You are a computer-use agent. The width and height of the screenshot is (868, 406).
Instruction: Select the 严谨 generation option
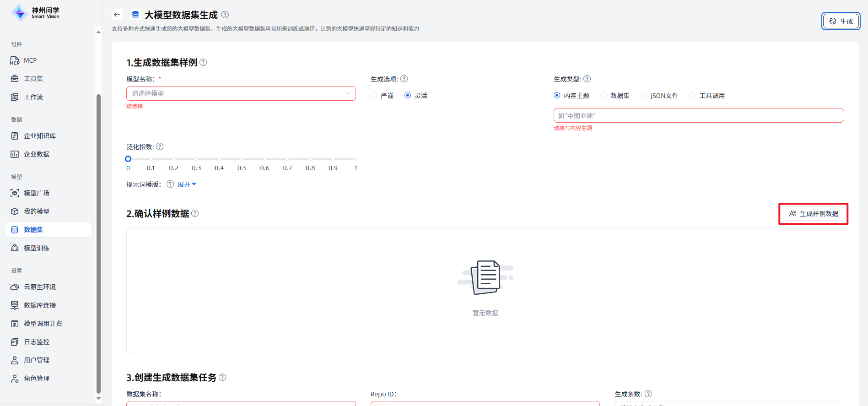[374, 95]
